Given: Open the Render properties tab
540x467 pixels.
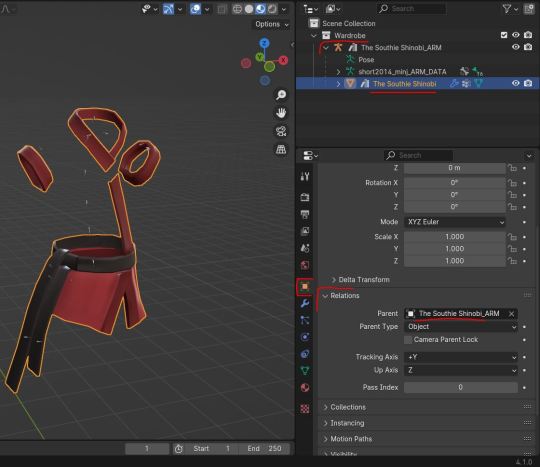Looking at the screenshot, I should 305,197.
